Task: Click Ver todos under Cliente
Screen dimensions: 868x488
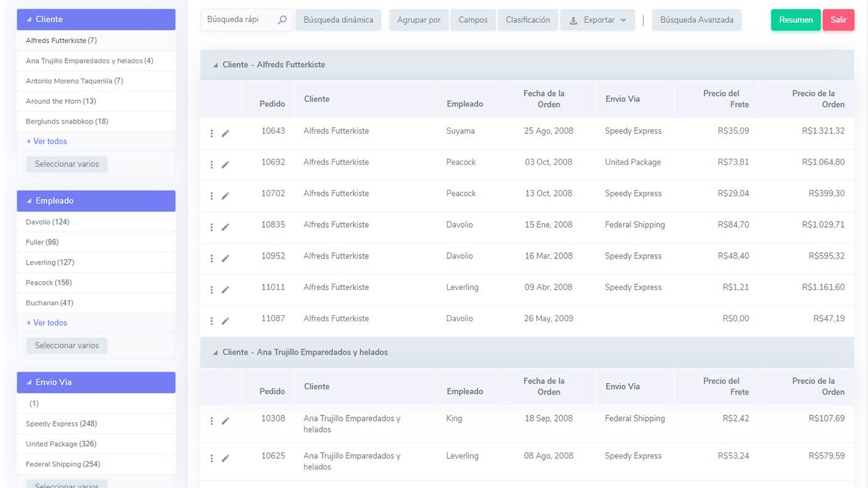Action: [x=47, y=141]
